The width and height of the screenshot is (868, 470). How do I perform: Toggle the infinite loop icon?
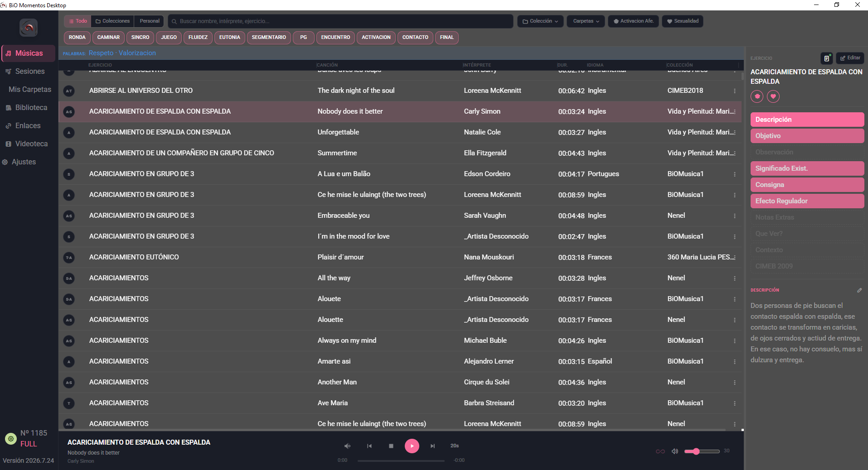coord(660,451)
